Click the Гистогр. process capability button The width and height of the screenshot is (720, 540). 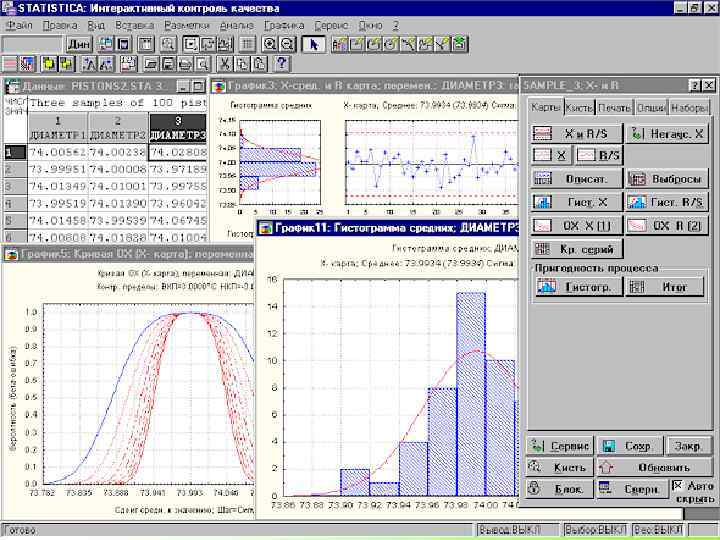click(x=578, y=287)
